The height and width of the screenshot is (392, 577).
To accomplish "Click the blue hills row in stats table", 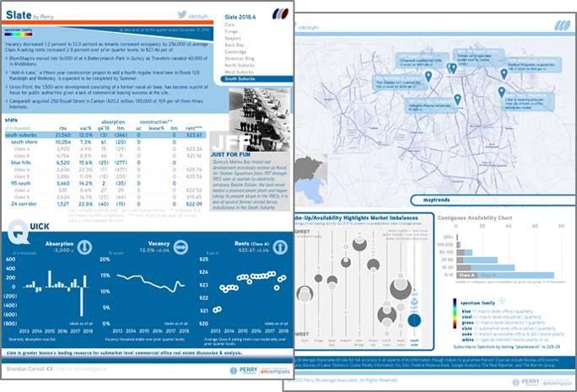I will click(105, 163).
